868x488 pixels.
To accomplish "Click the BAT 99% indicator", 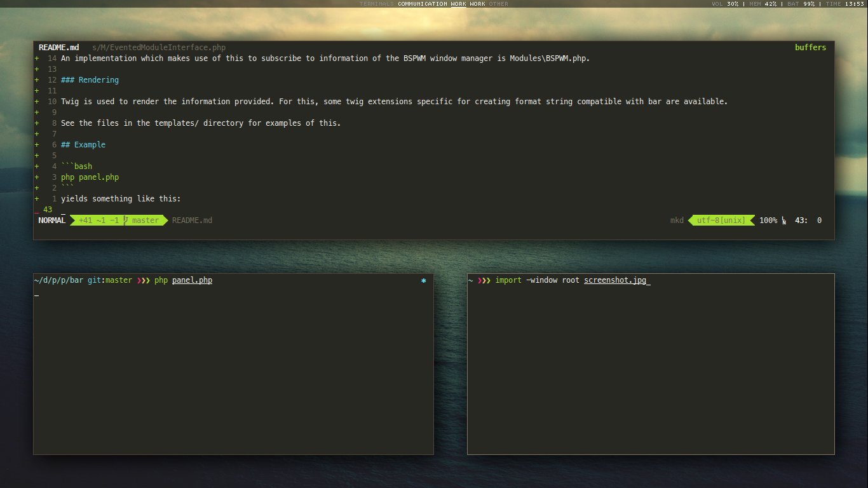I will pos(801,4).
